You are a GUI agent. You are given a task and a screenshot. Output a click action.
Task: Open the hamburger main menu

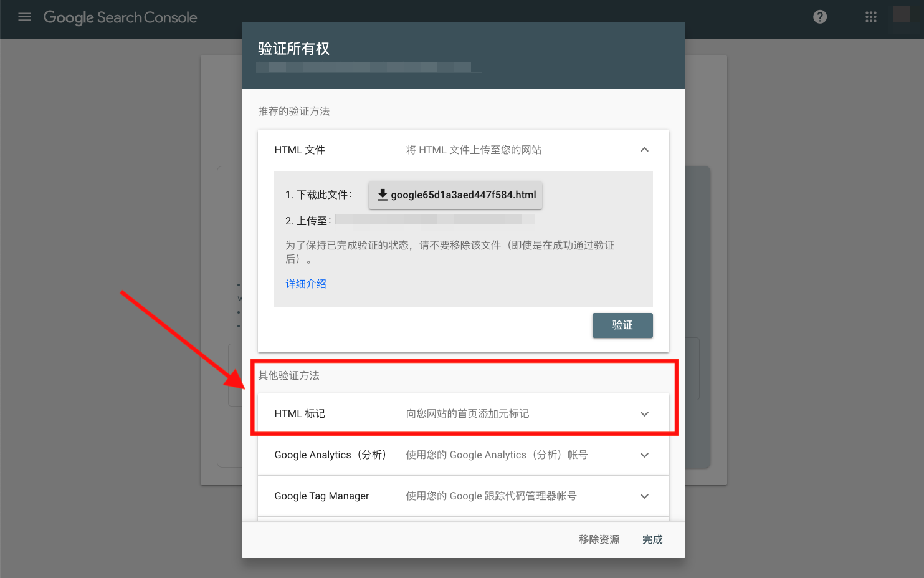[24, 17]
